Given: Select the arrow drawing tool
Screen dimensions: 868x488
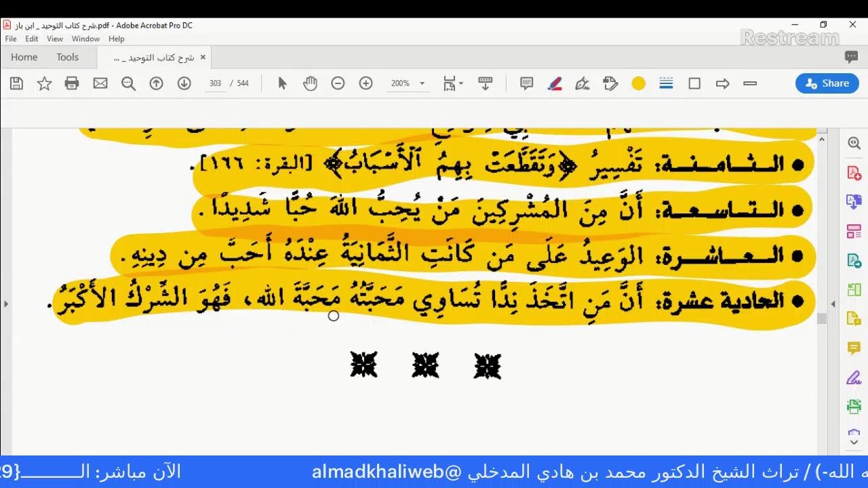Looking at the screenshot, I should 722,83.
